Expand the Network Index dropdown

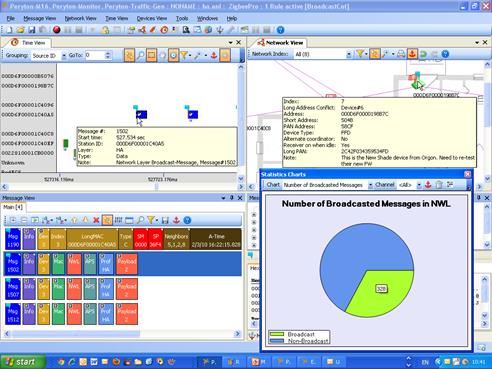[349, 54]
